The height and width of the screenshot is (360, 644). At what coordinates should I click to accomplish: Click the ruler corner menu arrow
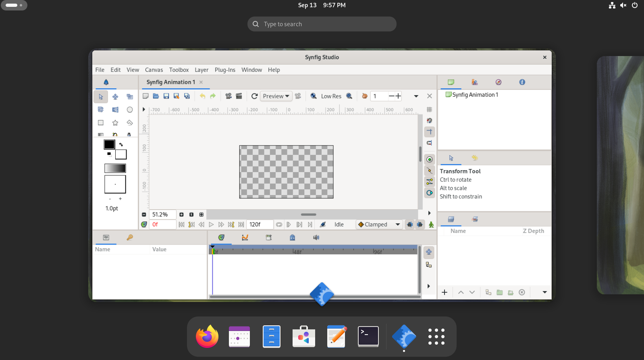tap(144, 109)
